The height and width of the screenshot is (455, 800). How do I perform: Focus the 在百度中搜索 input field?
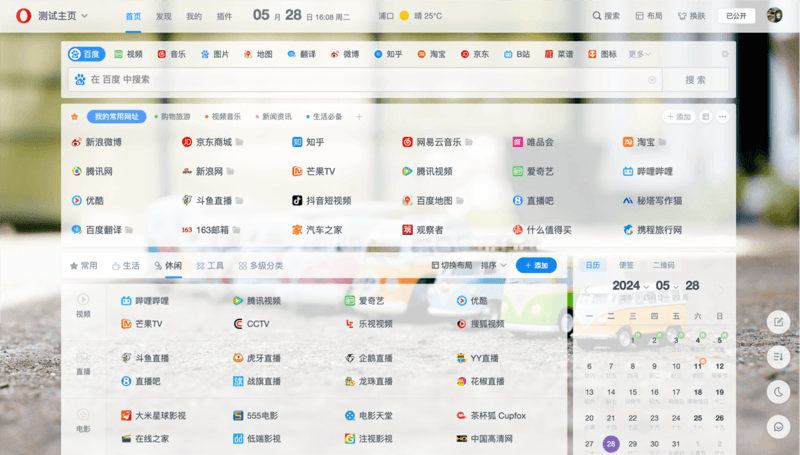[365, 80]
